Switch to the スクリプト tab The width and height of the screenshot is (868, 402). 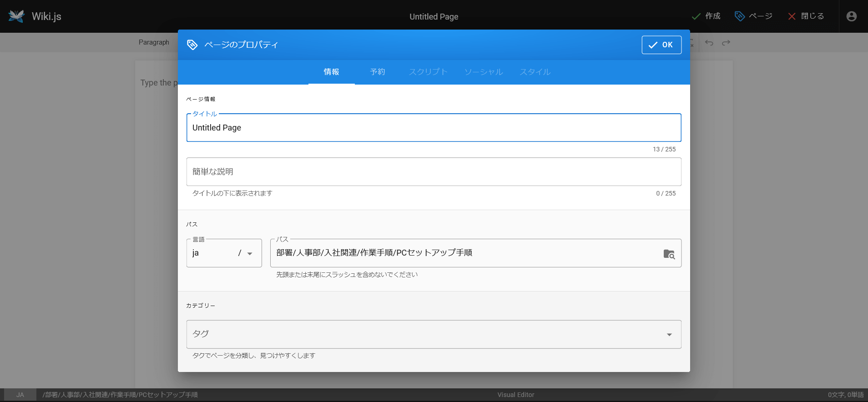pyautogui.click(x=428, y=72)
